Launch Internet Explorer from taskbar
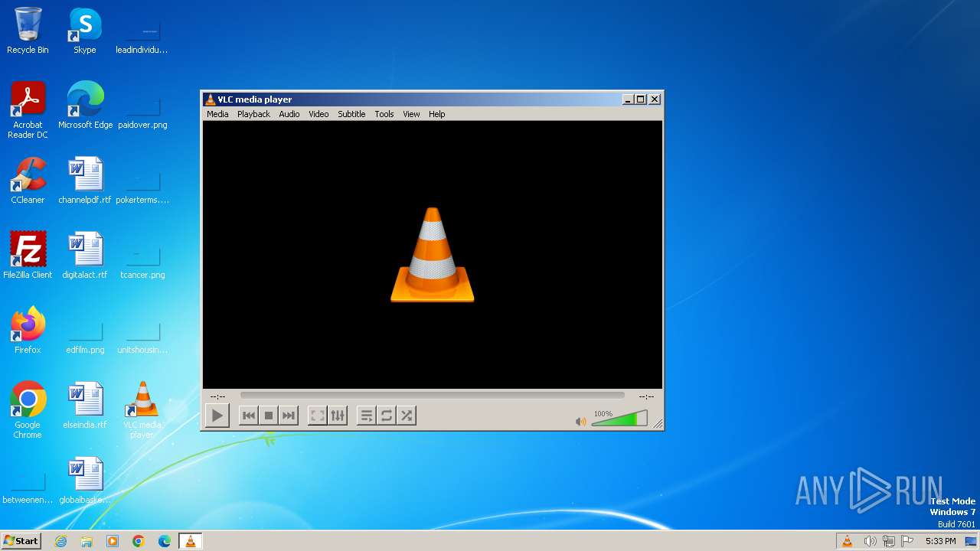Image resolution: width=980 pixels, height=551 pixels. (x=61, y=541)
